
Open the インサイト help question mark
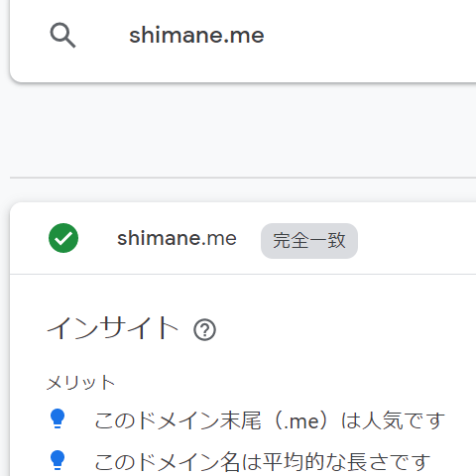pos(204,330)
